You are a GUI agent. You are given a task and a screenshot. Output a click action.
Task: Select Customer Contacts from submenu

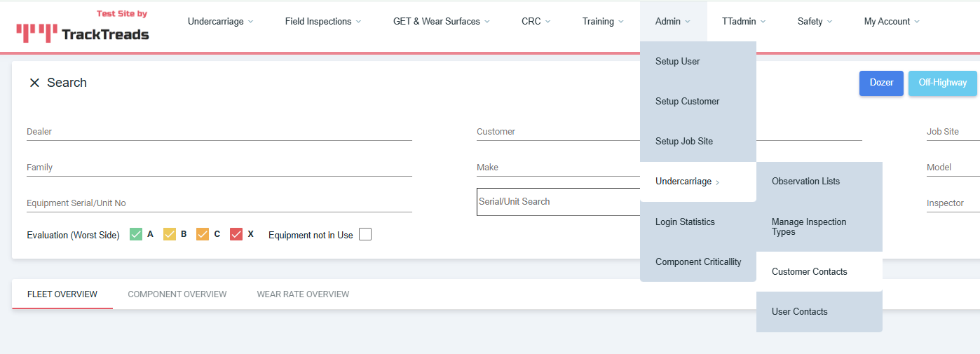coord(810,272)
